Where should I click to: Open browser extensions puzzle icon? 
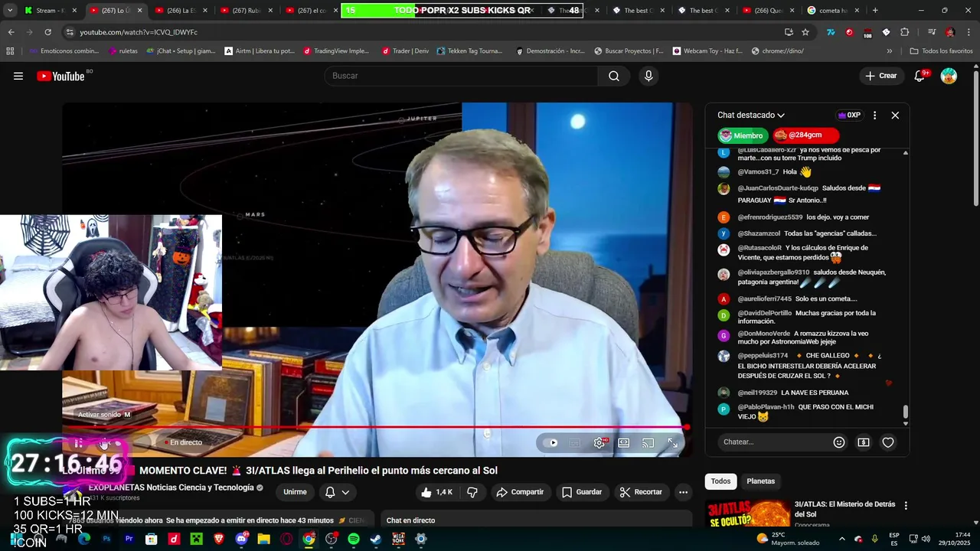pos(904,32)
